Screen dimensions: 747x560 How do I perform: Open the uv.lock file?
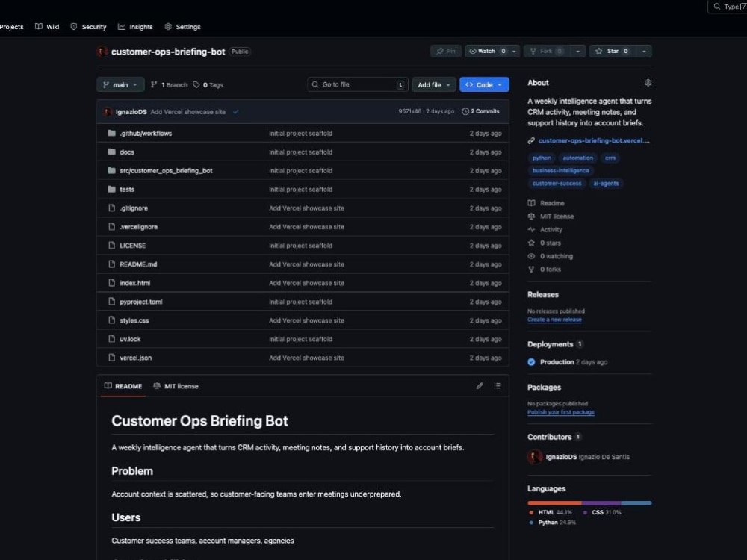pos(130,339)
